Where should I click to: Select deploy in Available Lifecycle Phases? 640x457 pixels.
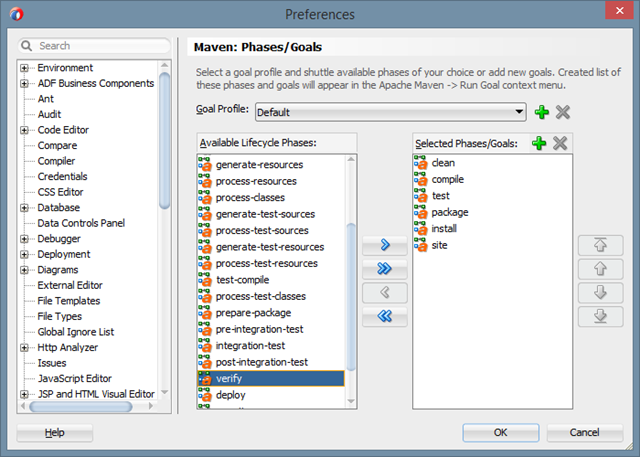pyautogui.click(x=230, y=395)
